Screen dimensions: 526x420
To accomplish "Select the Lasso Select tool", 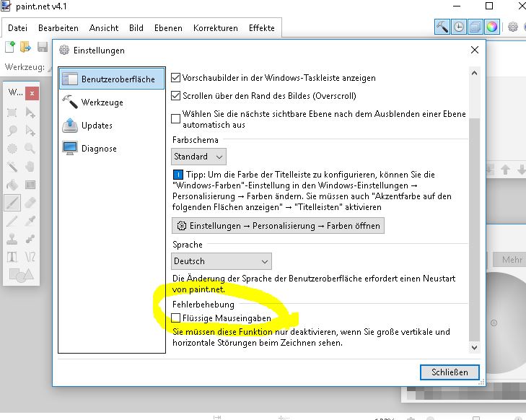I will point(12,131).
